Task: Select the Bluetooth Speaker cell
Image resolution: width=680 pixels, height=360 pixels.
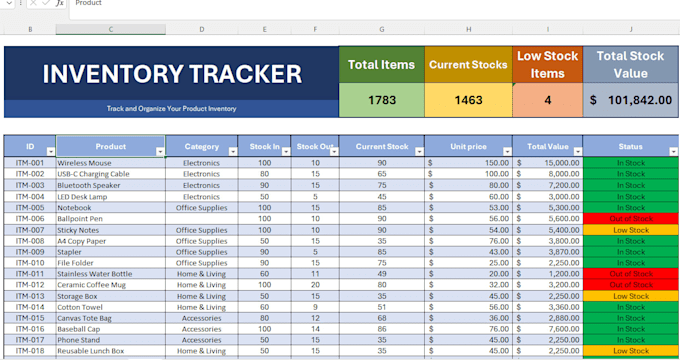Action: point(111,185)
